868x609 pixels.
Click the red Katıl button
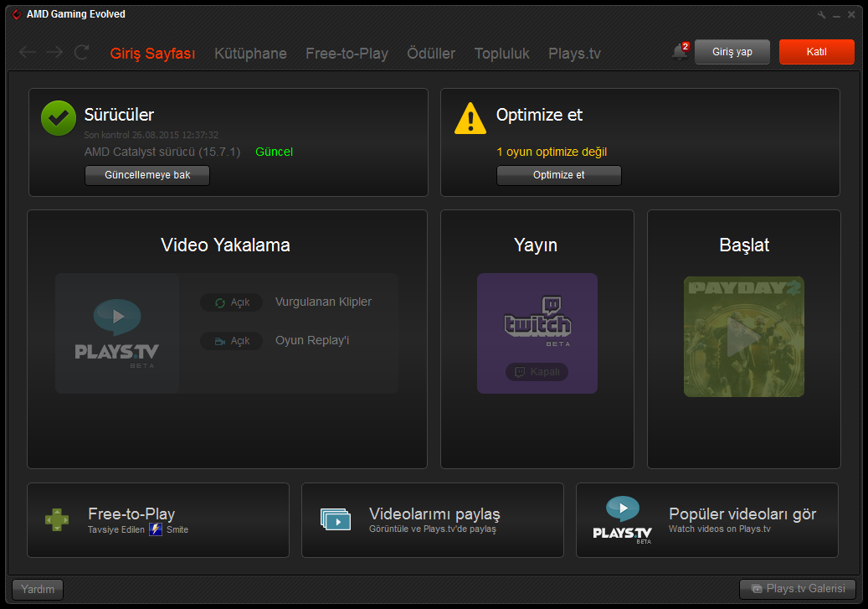(x=816, y=52)
